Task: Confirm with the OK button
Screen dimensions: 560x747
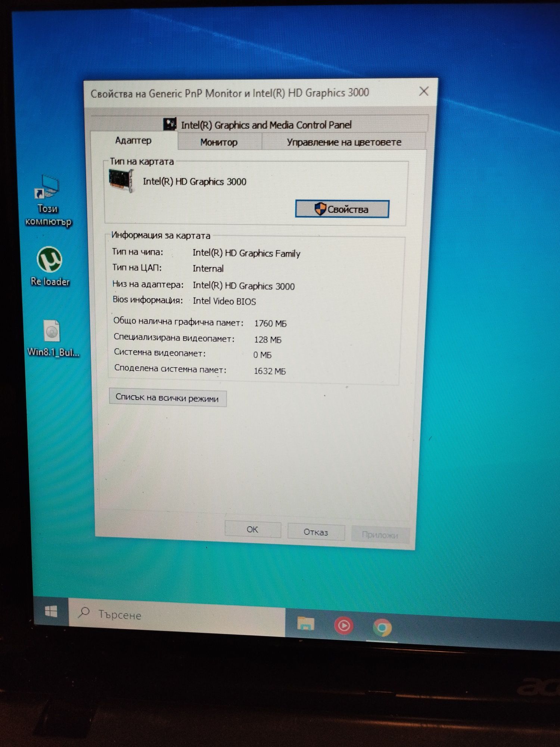Action: (252, 529)
